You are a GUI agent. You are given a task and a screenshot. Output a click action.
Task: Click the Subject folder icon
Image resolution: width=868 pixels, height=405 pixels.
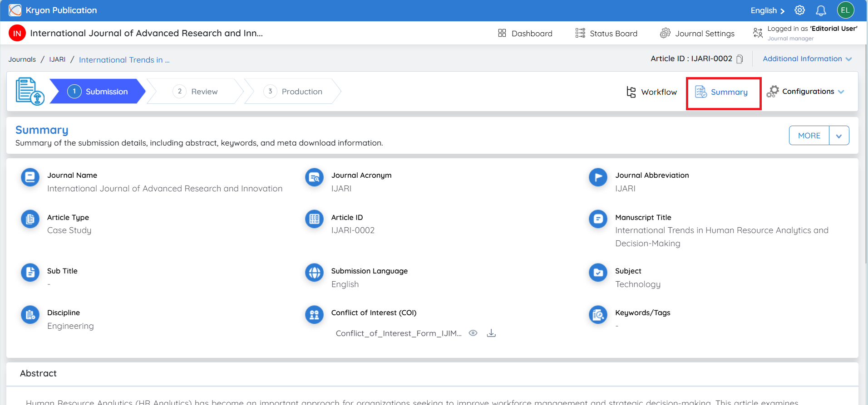[598, 273]
